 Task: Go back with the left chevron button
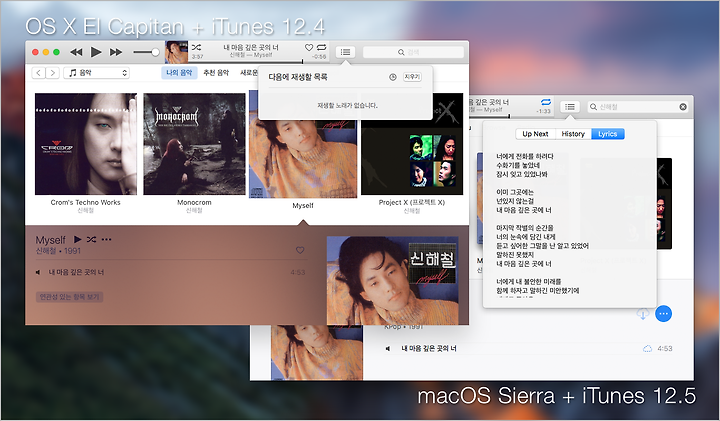click(39, 73)
